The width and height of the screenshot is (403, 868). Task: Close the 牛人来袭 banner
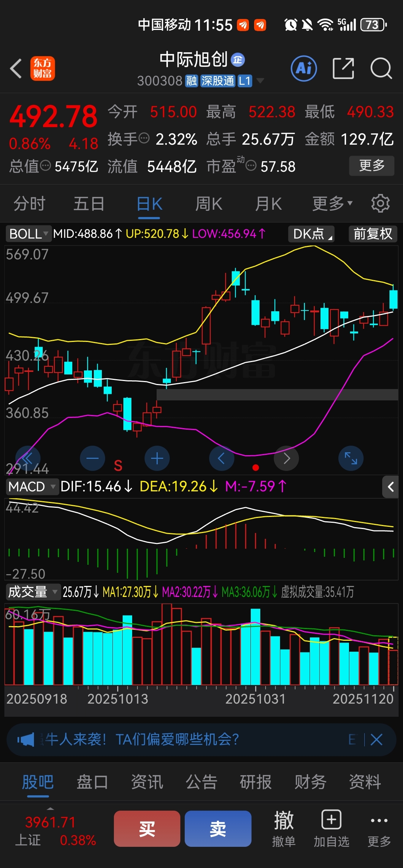click(376, 740)
